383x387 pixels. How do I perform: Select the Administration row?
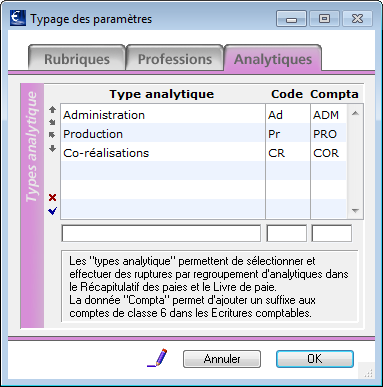(x=204, y=115)
